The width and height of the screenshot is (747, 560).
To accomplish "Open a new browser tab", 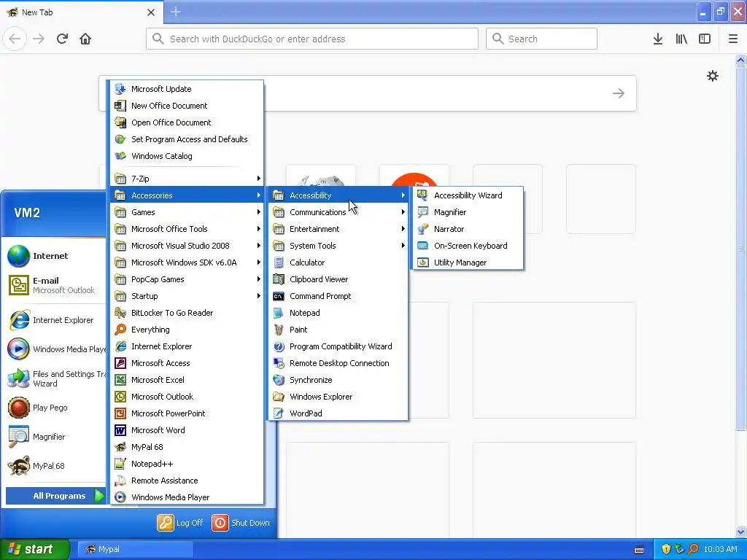I will point(176,12).
